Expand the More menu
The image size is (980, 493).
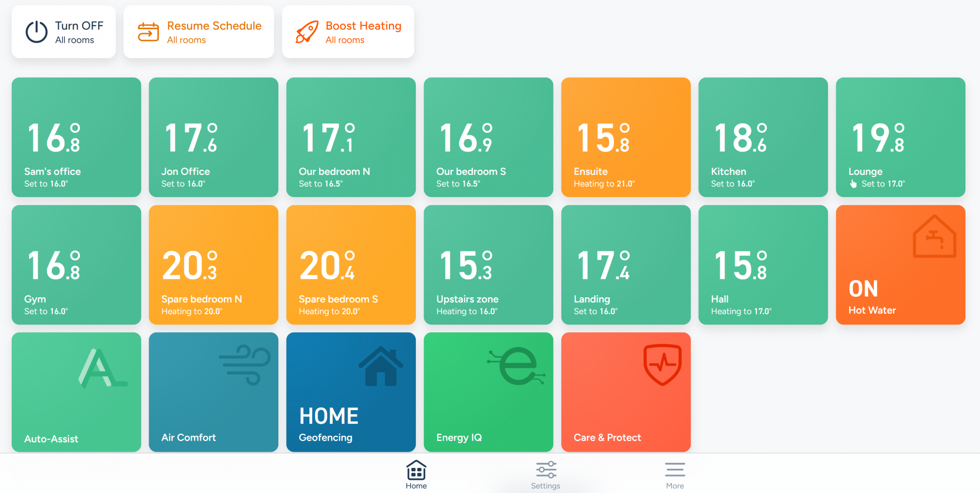tap(674, 475)
